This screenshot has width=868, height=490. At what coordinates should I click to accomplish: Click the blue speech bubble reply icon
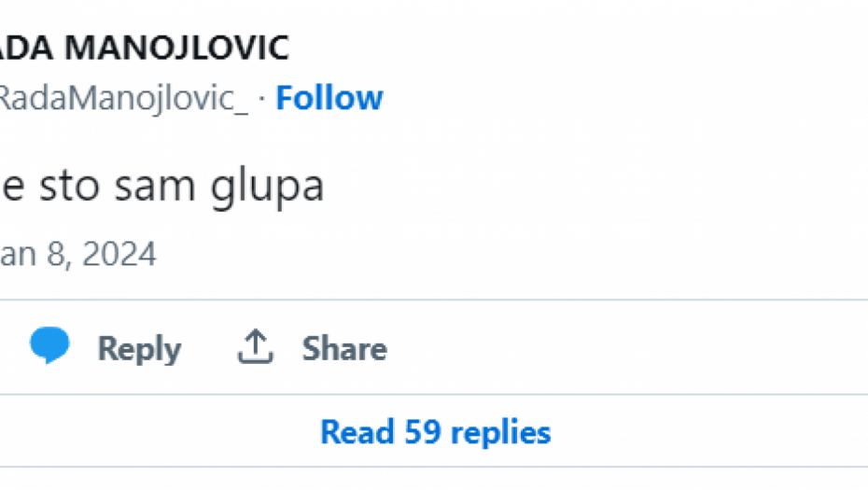[49, 346]
